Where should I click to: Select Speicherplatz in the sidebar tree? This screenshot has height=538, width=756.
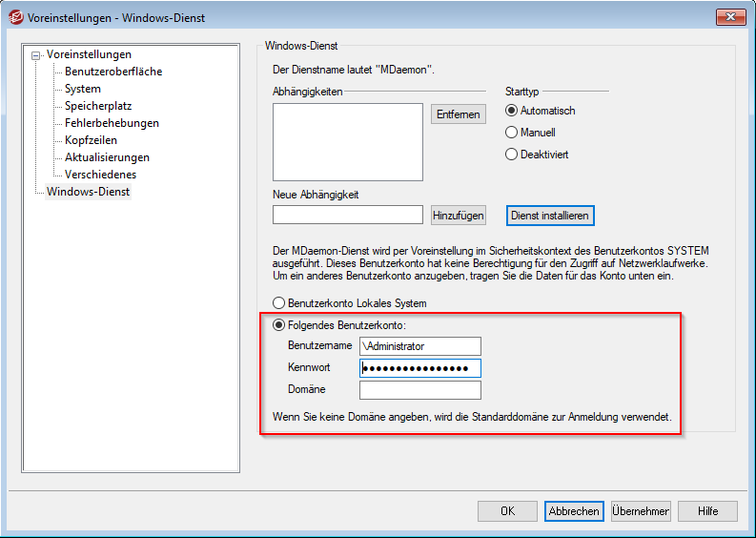(97, 106)
